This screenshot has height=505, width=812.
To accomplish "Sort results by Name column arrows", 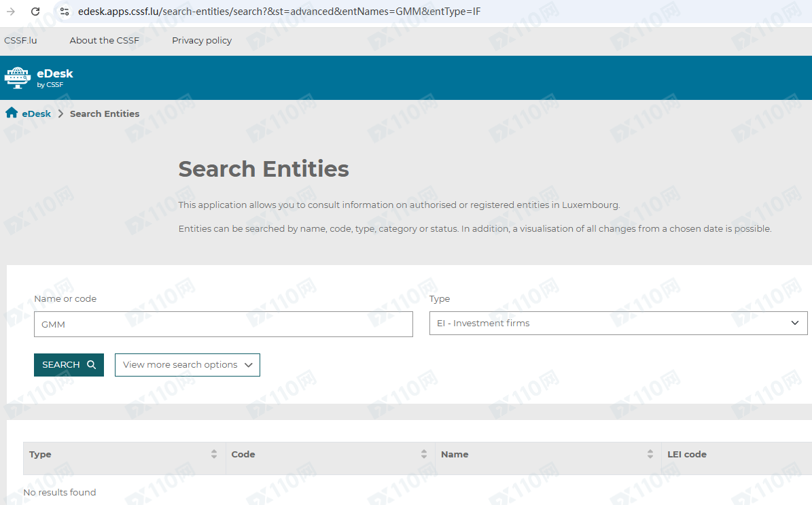I will pyautogui.click(x=650, y=454).
